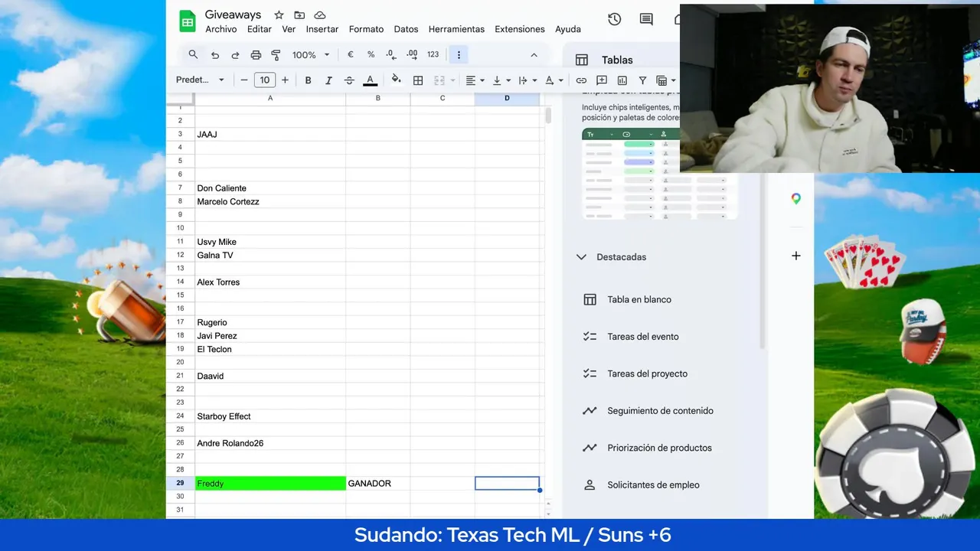Open the Insertar menu
The width and height of the screenshot is (980, 551).
pyautogui.click(x=322, y=29)
